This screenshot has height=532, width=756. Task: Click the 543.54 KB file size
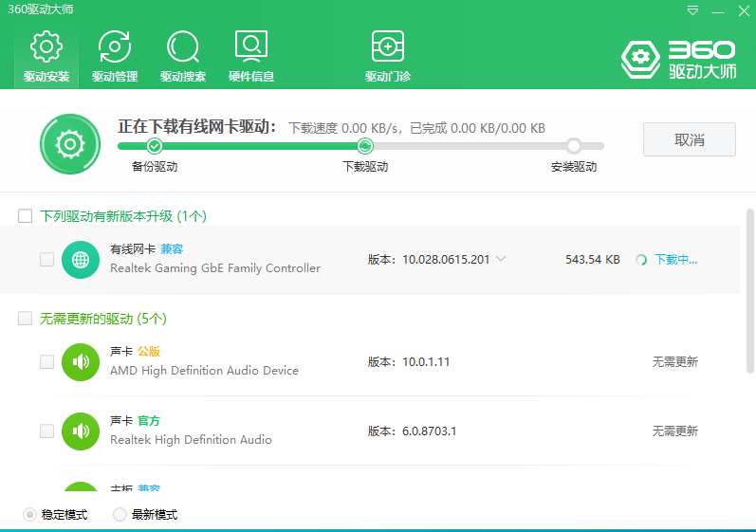point(593,260)
